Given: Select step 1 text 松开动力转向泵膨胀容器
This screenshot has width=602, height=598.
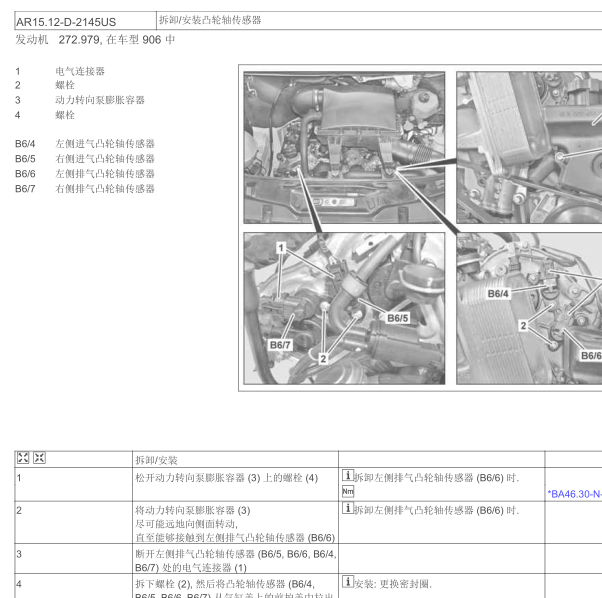Looking at the screenshot, I should pyautogui.click(x=190, y=478).
